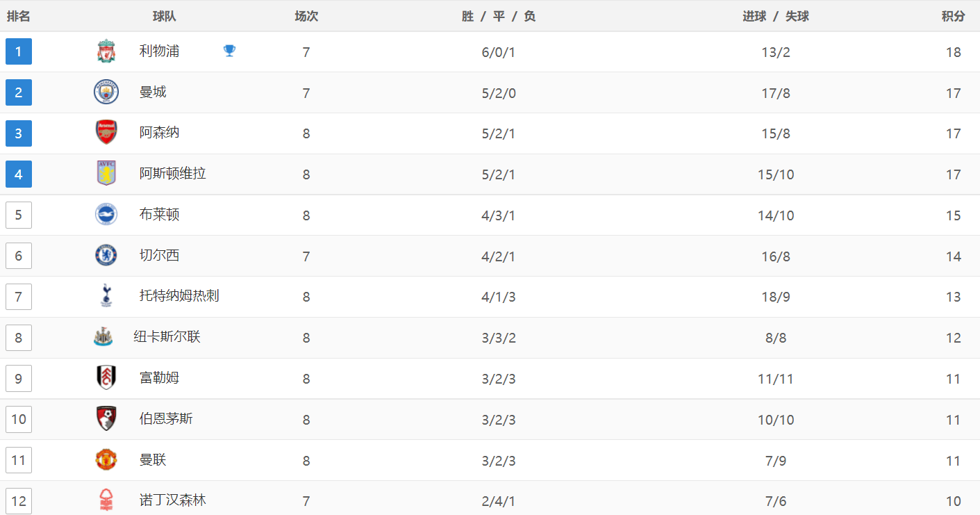Open the 曼城 team link

click(x=153, y=92)
